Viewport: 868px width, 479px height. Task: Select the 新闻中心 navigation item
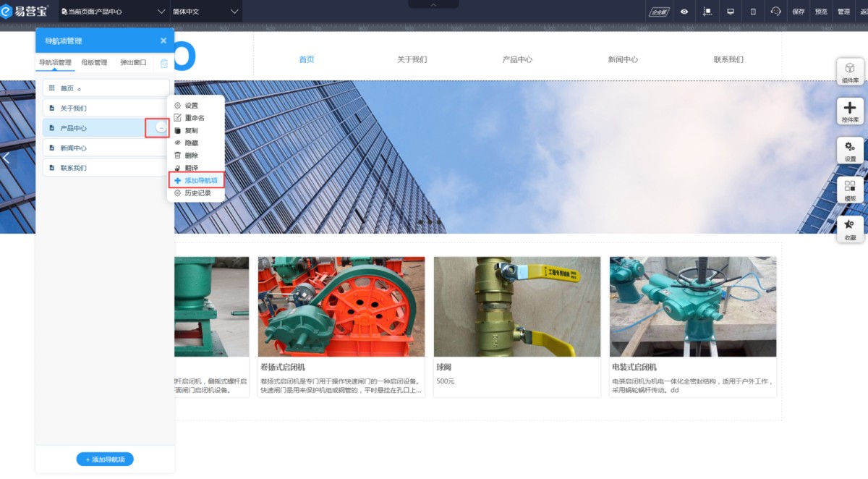(106, 148)
